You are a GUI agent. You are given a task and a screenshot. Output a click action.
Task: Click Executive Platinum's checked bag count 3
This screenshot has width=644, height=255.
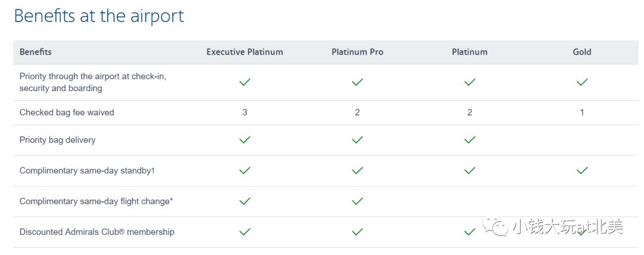(244, 112)
